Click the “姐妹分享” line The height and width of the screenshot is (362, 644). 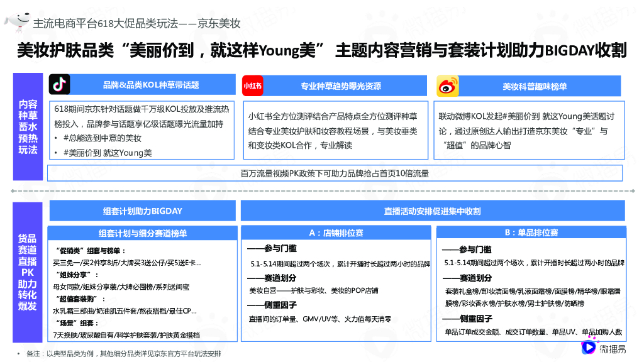pos(77,275)
